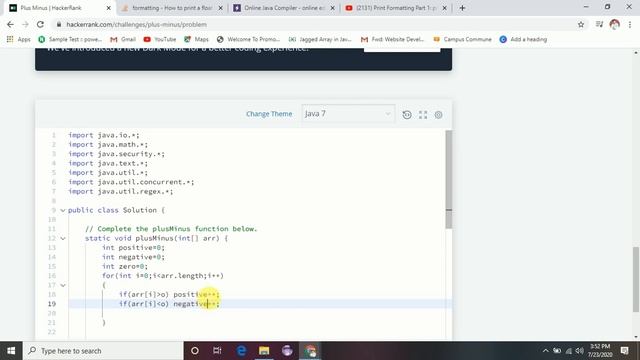Bookmark this page with the star icon
Viewport: 640px width, 360px height.
[x=581, y=24]
